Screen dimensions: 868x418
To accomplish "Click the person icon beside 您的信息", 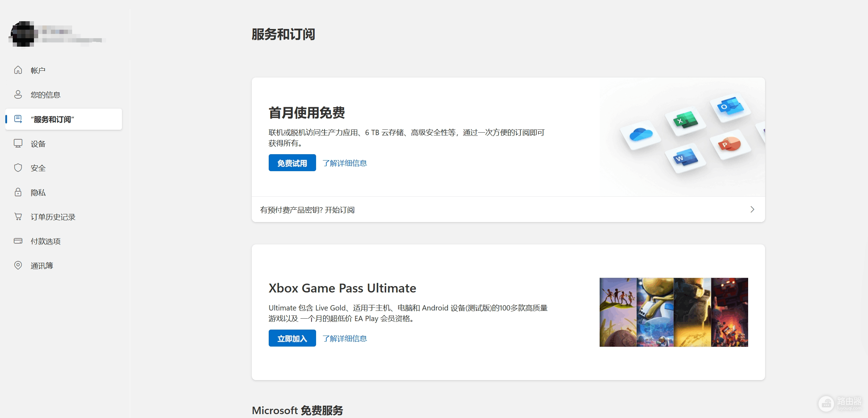I will (18, 94).
